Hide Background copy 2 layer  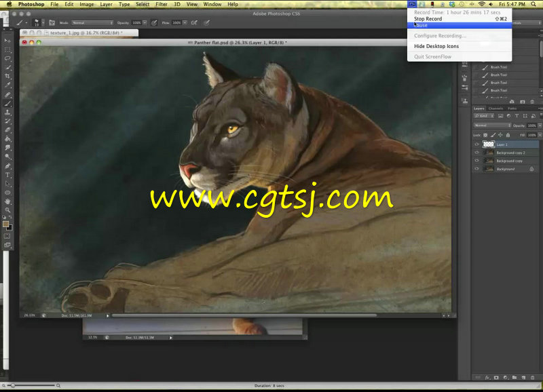pos(477,153)
